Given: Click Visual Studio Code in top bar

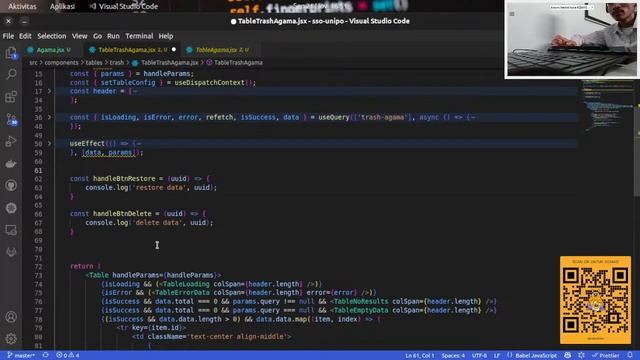Looking at the screenshot, I should [x=124, y=6].
